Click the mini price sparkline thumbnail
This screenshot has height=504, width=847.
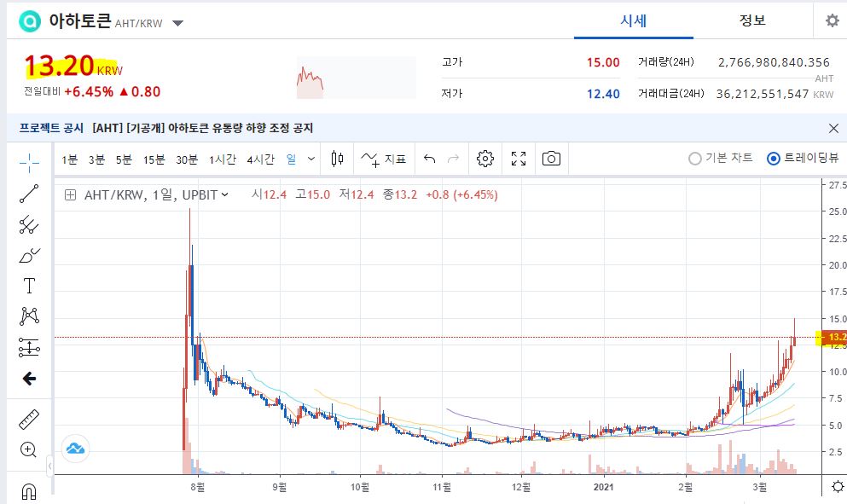click(356, 78)
